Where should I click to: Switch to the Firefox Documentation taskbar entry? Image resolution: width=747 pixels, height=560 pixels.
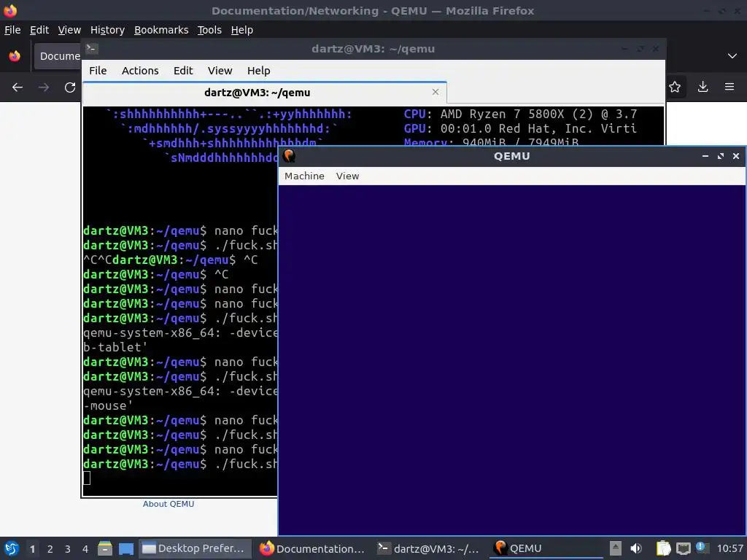tap(312, 548)
